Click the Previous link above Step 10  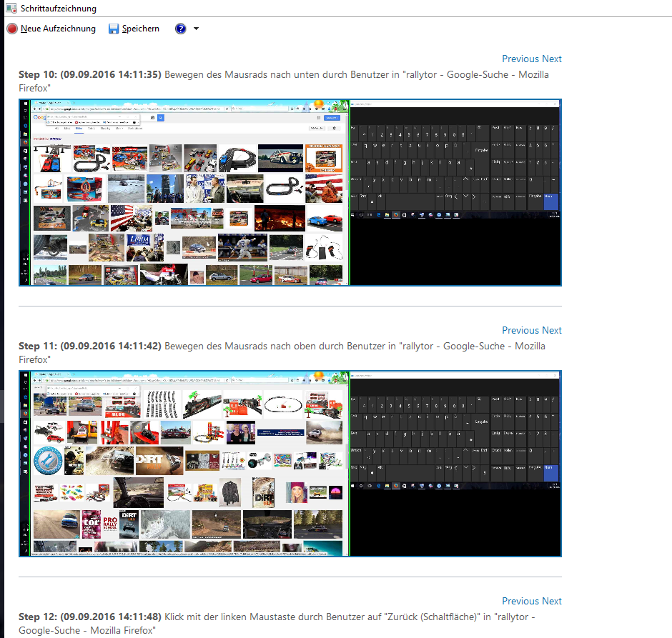click(520, 59)
